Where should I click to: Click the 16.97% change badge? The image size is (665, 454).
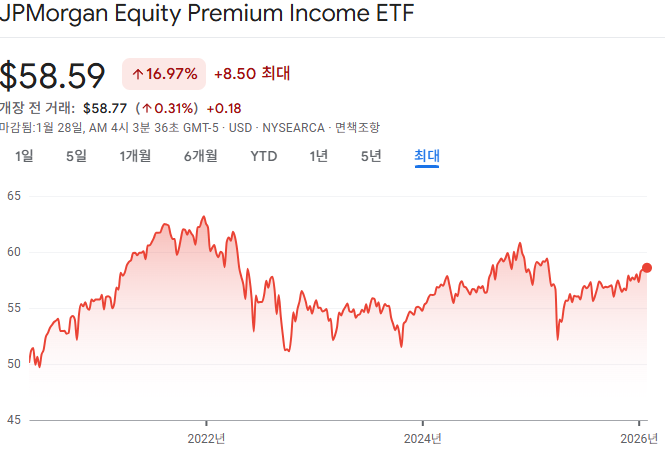[164, 74]
